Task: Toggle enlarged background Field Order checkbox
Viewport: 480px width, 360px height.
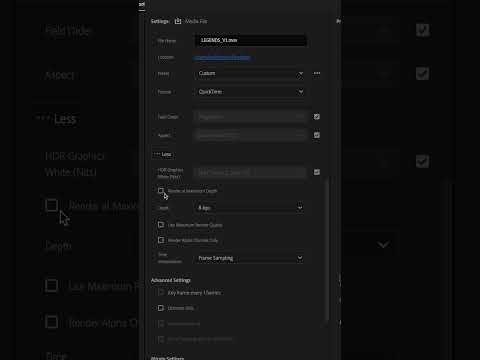Action: 422,30
